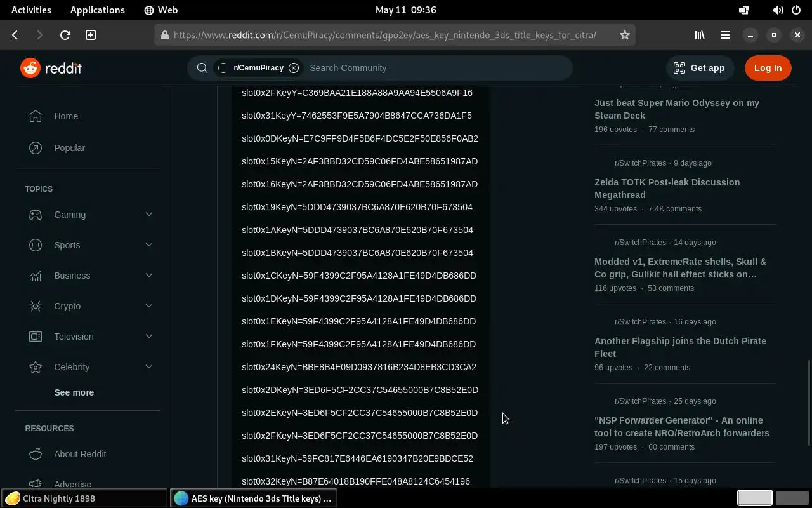812x508 pixels.
Task: Remove r/CemuPiracy search filter
Action: click(294, 68)
